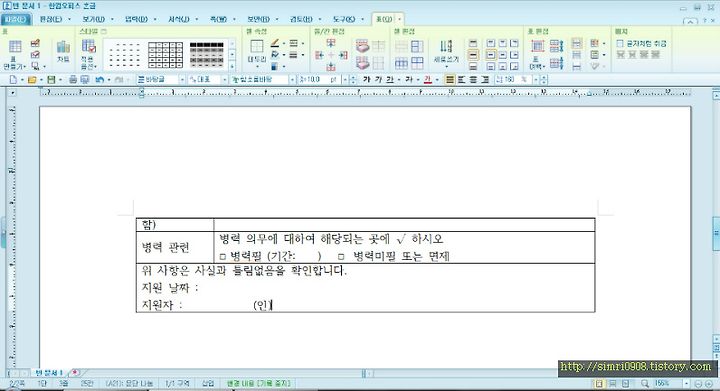Open the 편집 menu

click(x=51, y=19)
